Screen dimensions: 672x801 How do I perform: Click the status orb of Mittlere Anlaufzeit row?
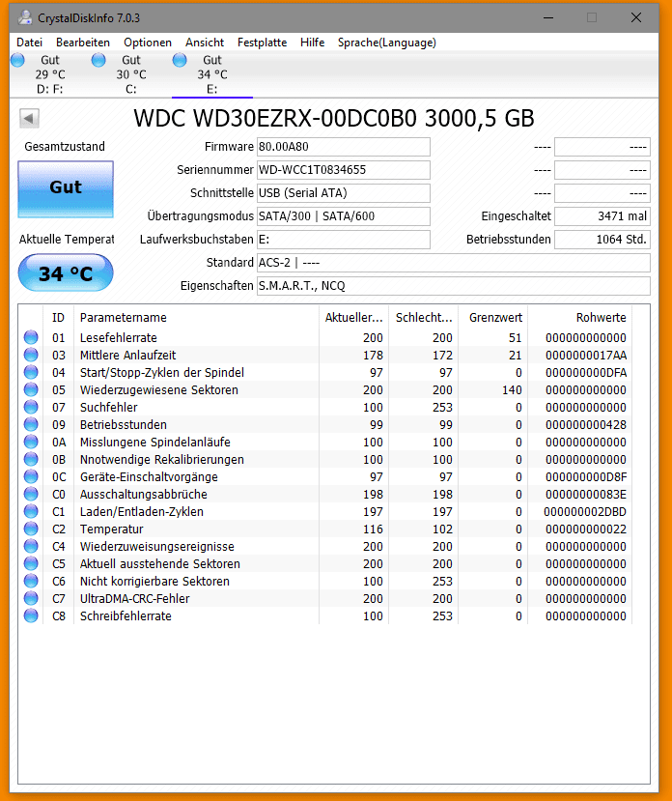tap(31, 355)
